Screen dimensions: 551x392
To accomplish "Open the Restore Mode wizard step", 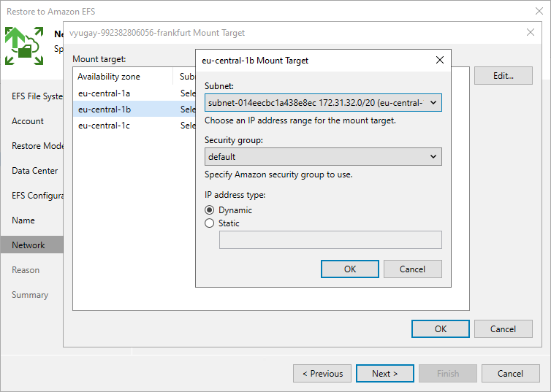I will tap(37, 146).
